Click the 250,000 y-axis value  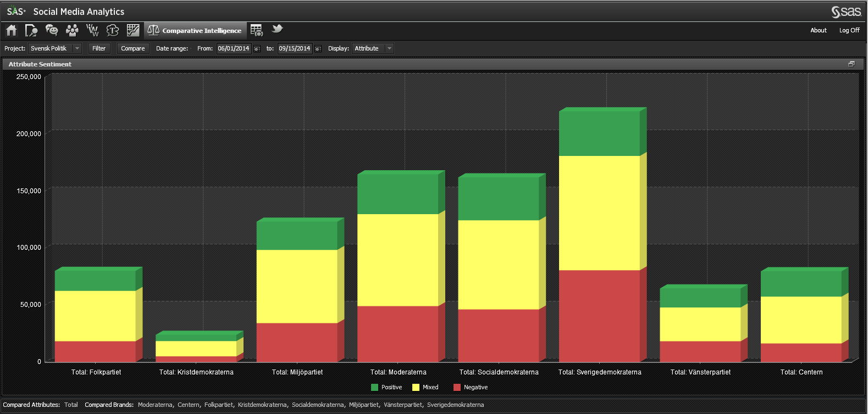pyautogui.click(x=29, y=77)
